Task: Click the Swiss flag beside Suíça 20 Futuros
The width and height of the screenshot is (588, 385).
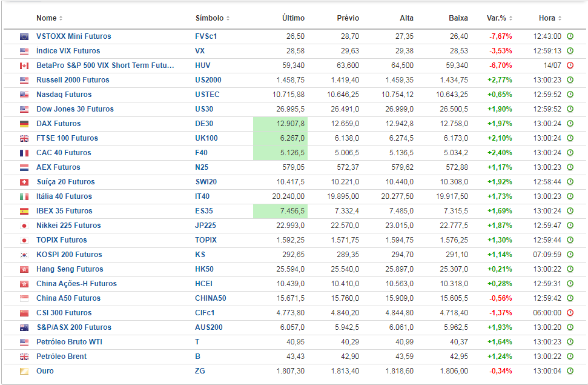Action: (24, 182)
